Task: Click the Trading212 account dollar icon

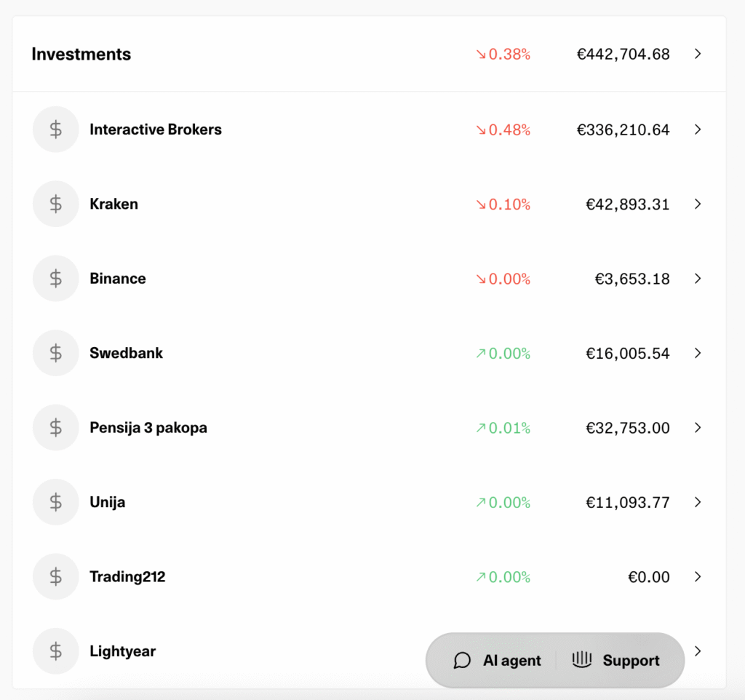Action: 55,577
